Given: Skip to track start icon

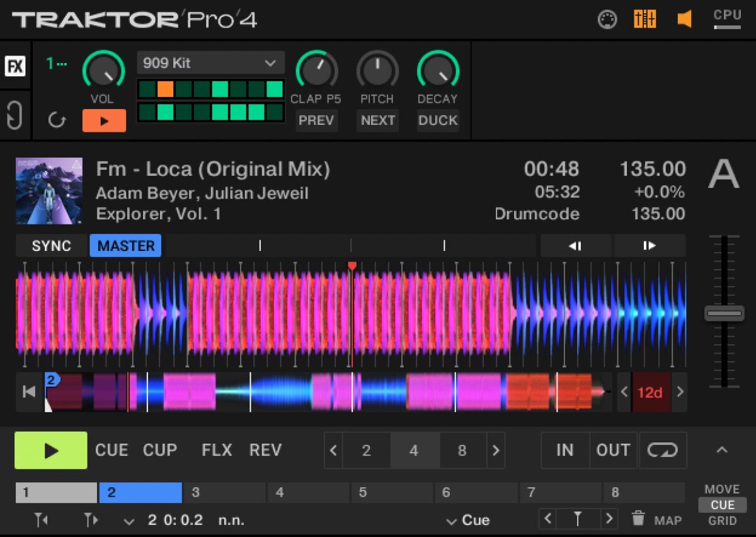Looking at the screenshot, I should coord(29,392).
